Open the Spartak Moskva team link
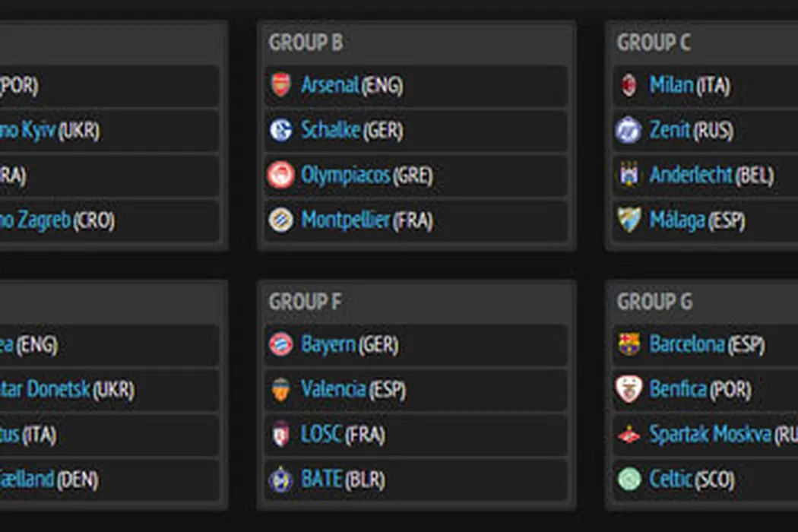Screen dimensions: 798x532 coord(711,435)
